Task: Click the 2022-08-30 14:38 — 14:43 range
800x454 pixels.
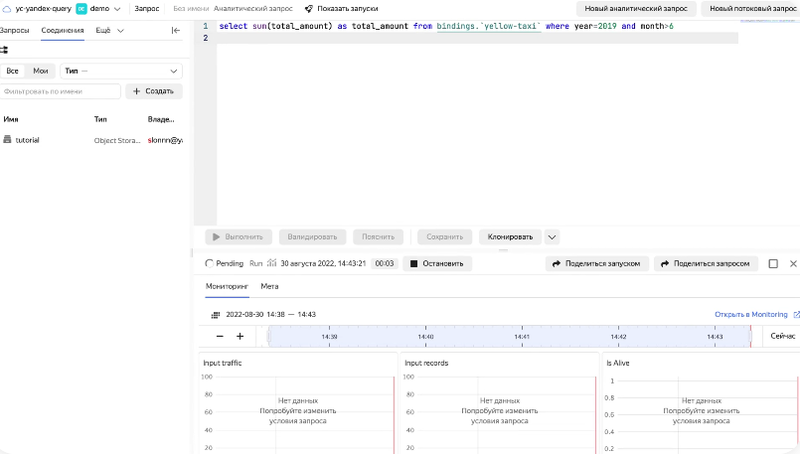Action: [271, 314]
